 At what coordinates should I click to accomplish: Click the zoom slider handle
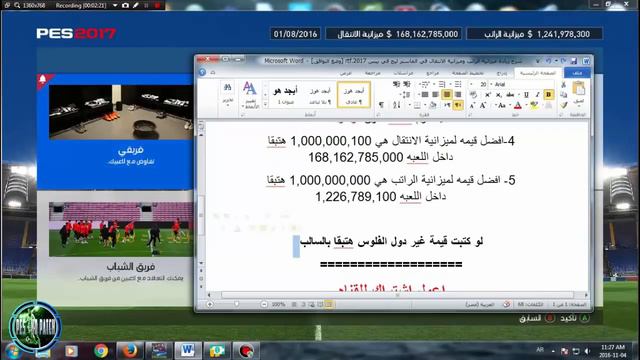(237, 304)
